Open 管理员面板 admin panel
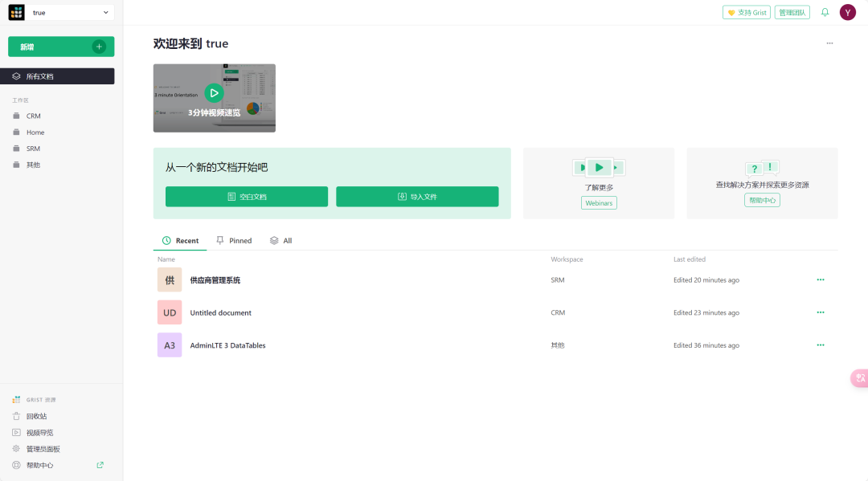868x481 pixels. click(43, 449)
